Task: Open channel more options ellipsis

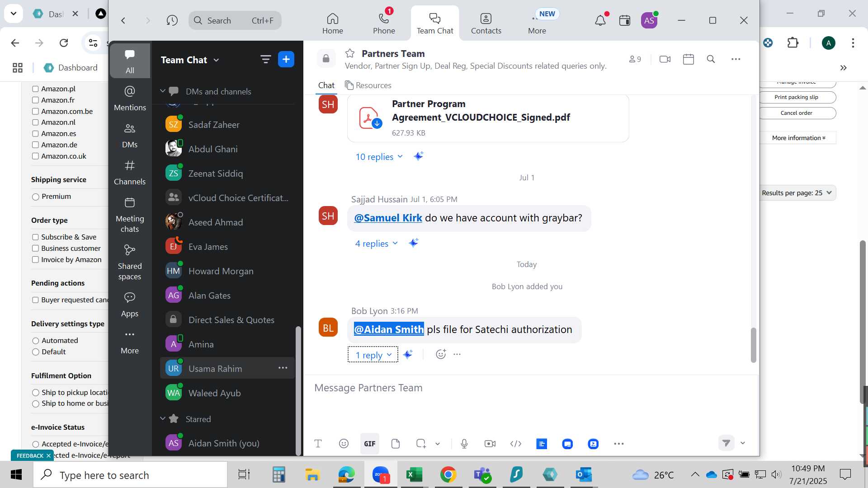Action: click(736, 59)
